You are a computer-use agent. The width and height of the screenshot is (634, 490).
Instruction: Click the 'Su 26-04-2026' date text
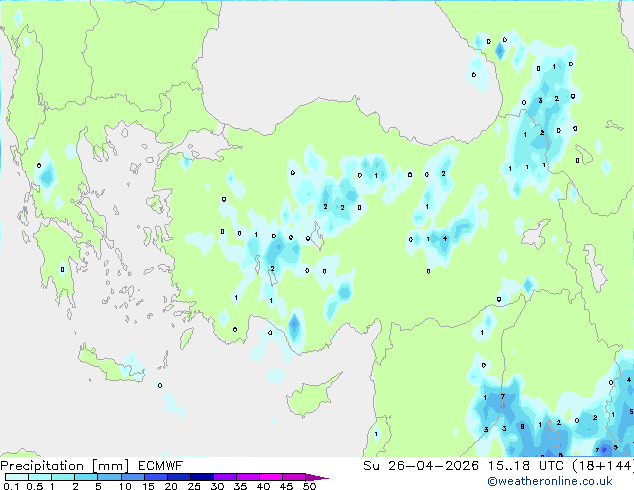click(421, 466)
